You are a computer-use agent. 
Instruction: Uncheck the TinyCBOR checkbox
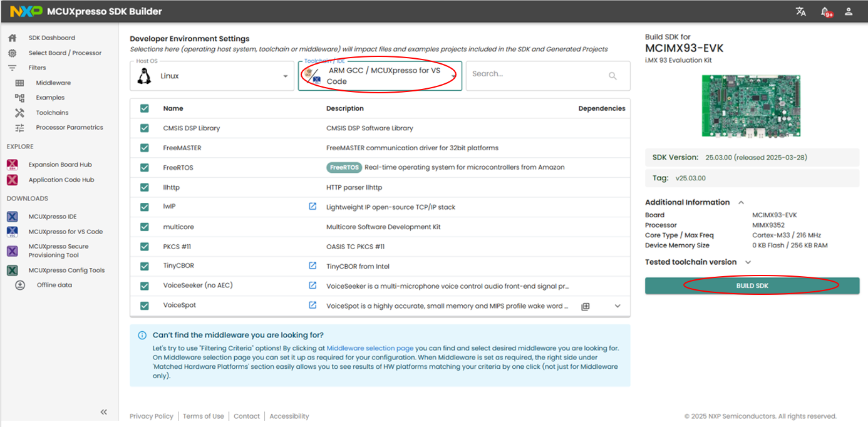pos(145,266)
